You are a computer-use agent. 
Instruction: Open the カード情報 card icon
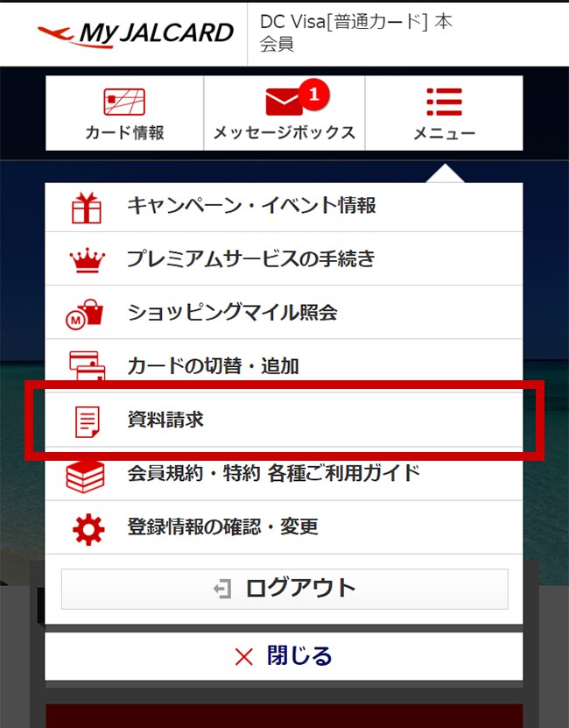pyautogui.click(x=124, y=102)
